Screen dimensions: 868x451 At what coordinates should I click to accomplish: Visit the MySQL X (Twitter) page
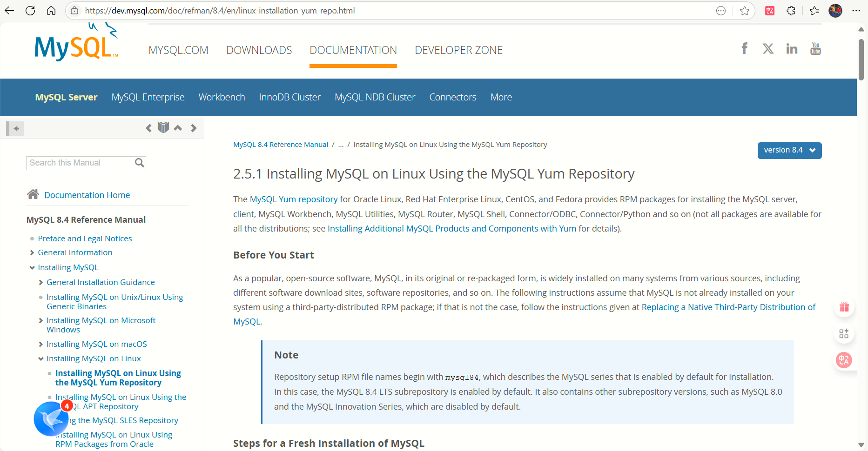[768, 48]
